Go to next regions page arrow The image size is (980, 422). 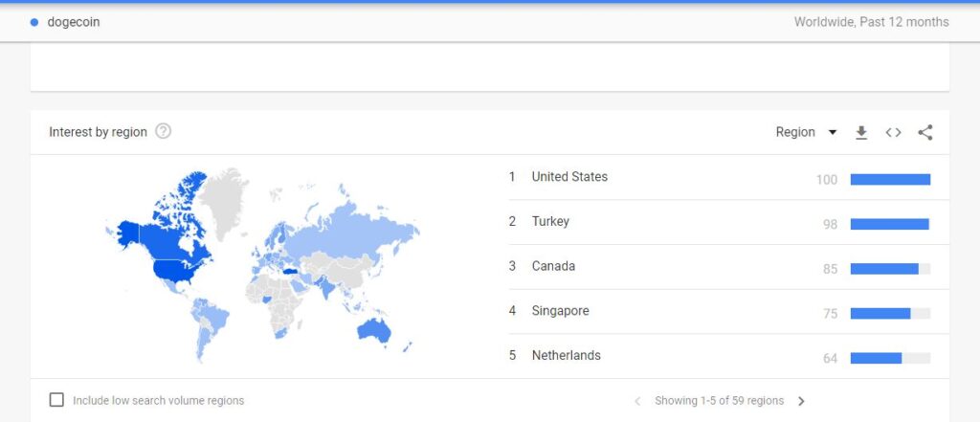801,401
